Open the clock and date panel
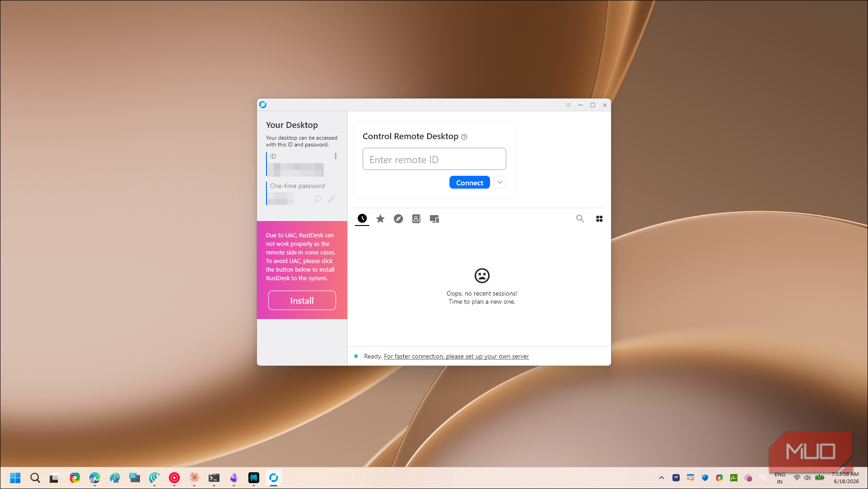This screenshot has height=489, width=868. [845, 478]
